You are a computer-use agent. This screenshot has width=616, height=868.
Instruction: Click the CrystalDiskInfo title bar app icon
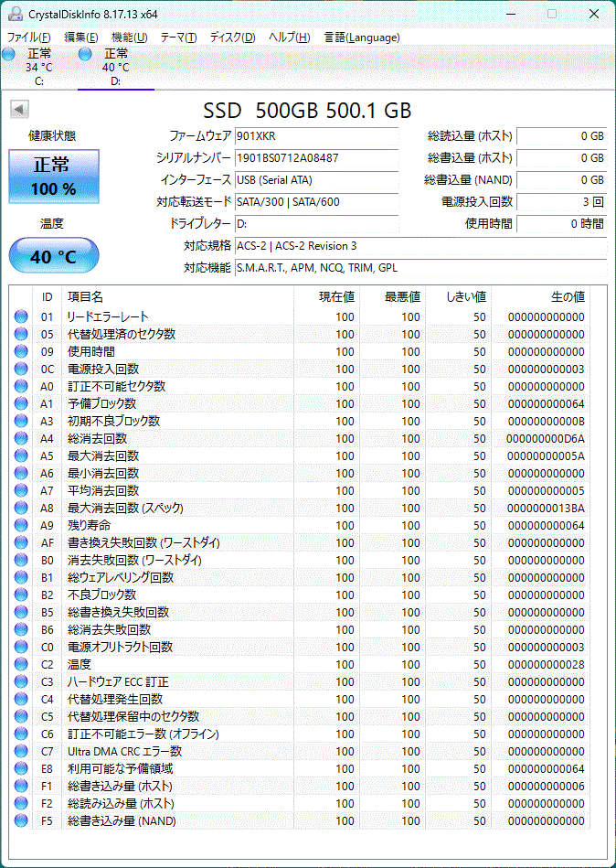pyautogui.click(x=15, y=14)
